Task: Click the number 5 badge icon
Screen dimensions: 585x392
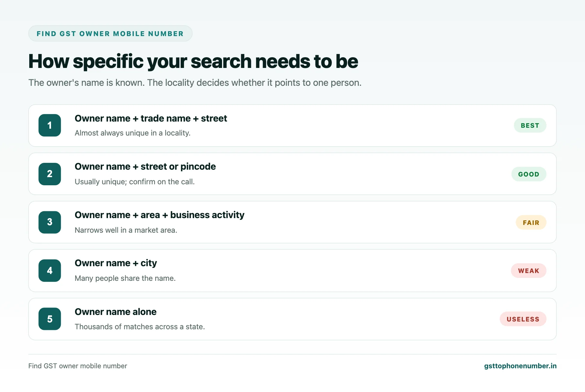Action: pyautogui.click(x=50, y=319)
